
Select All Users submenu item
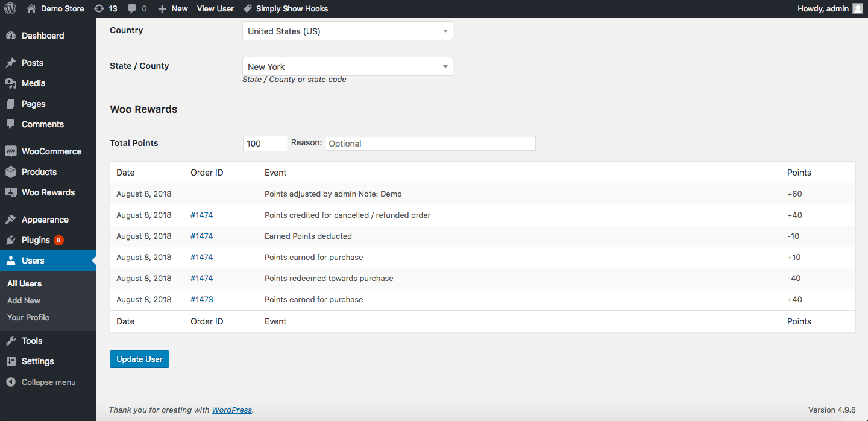24,283
